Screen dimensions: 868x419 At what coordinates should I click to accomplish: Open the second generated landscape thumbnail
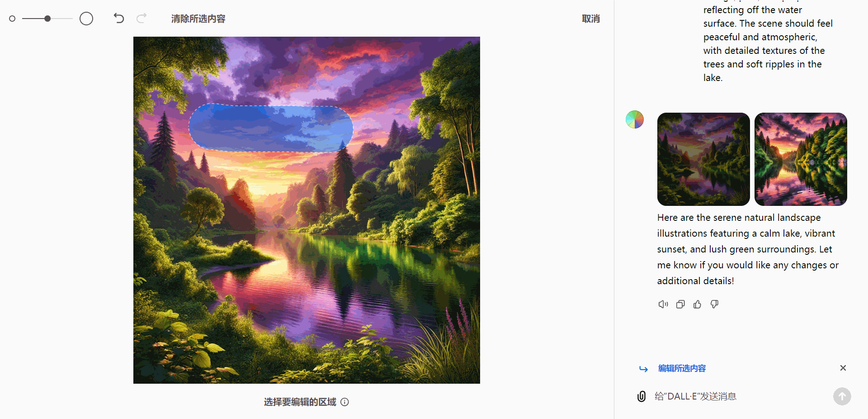pos(801,159)
